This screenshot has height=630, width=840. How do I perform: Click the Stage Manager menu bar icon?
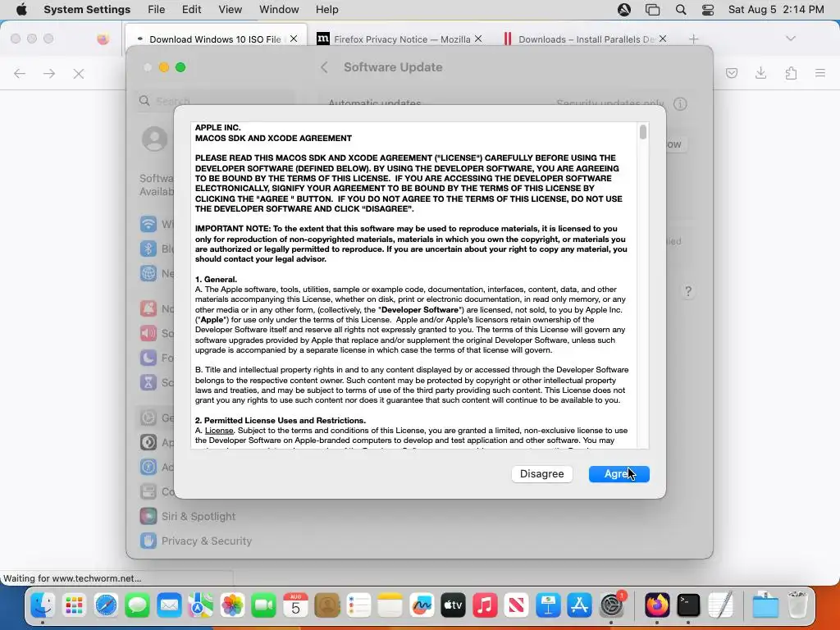652,10
